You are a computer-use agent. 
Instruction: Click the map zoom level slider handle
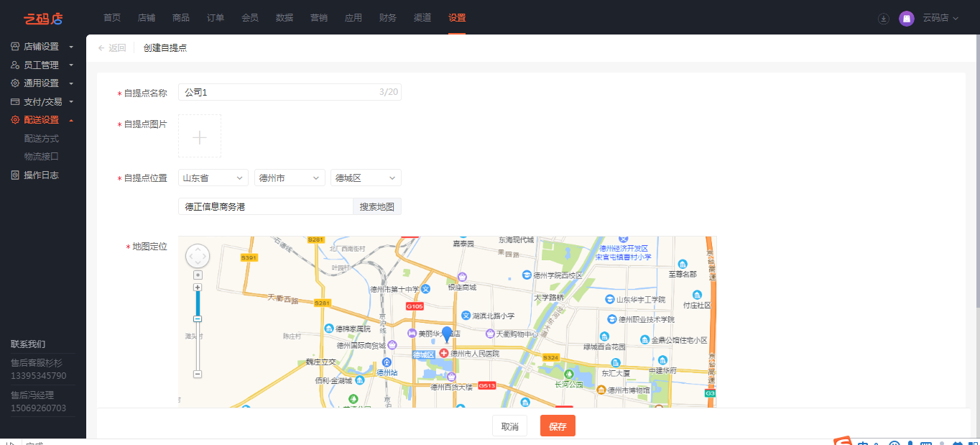198,318
